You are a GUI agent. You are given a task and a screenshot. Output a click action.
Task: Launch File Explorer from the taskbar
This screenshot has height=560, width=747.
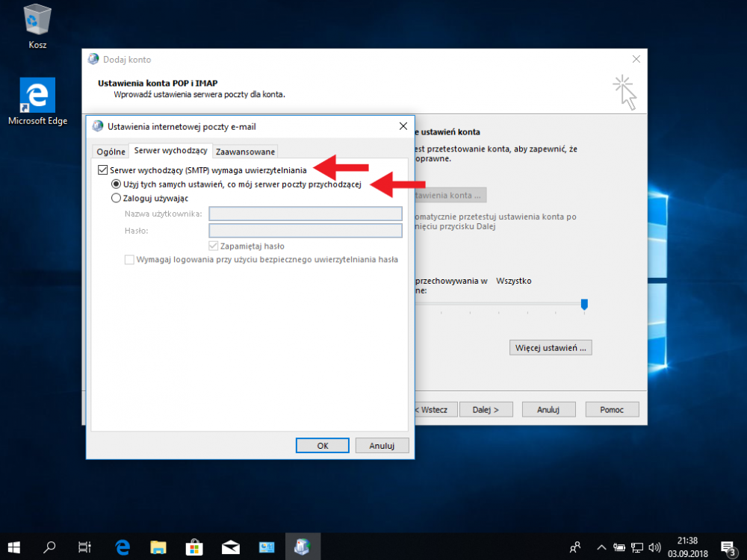click(x=158, y=546)
